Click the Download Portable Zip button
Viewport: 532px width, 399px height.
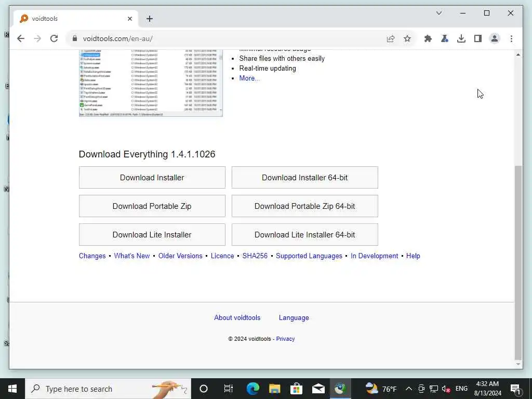pyautogui.click(x=152, y=206)
